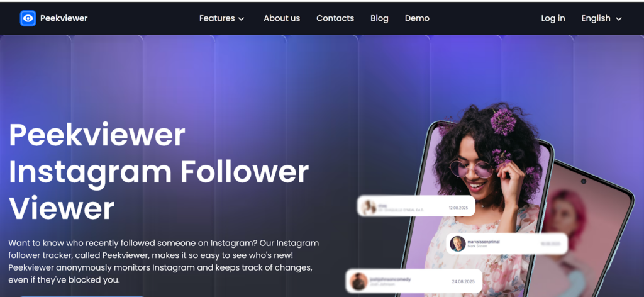Go to the About us page
Image resolution: width=644 pixels, height=297 pixels.
pyautogui.click(x=282, y=18)
